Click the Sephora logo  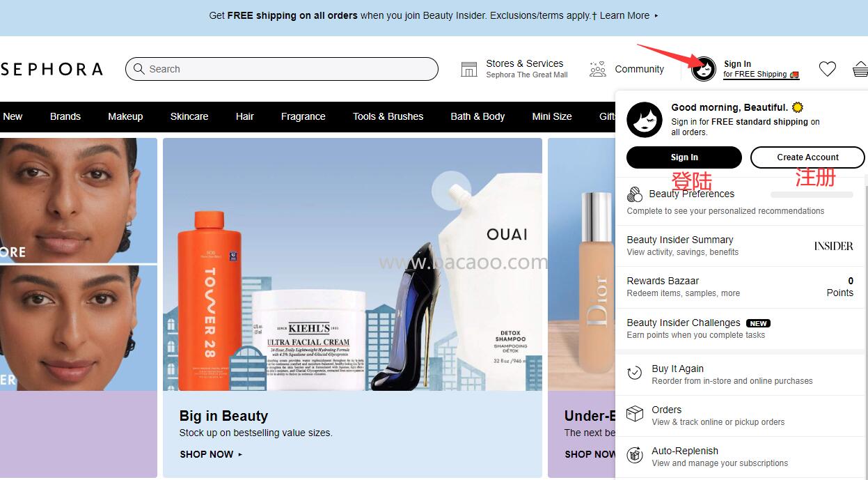[52, 69]
